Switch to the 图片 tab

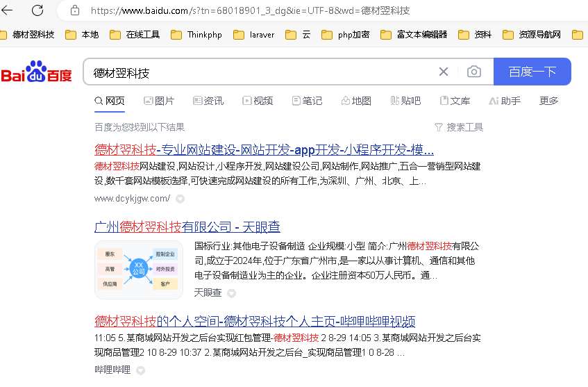(x=159, y=101)
